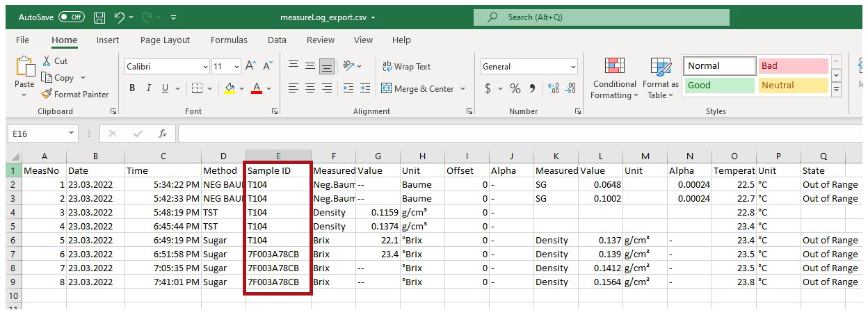Click Increase Decimal icon
Viewport: 868px width, 315px height.
click(x=554, y=88)
